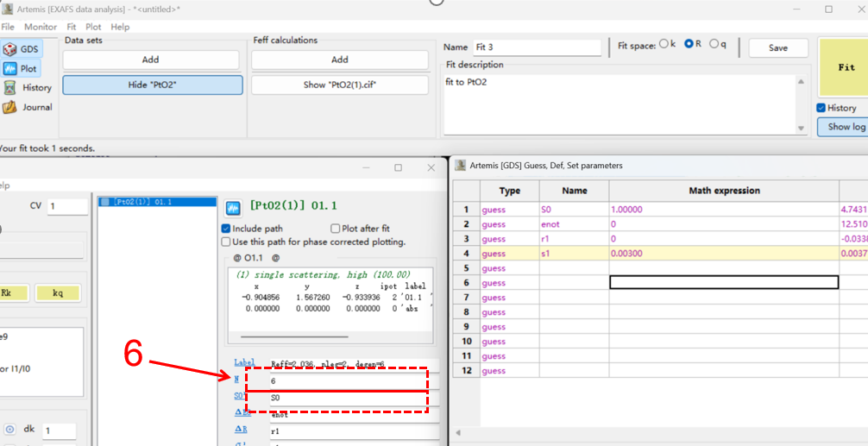
Task: Toggle the checkbox of [PtO2(1)] O1.1 list item
Action: (x=105, y=202)
